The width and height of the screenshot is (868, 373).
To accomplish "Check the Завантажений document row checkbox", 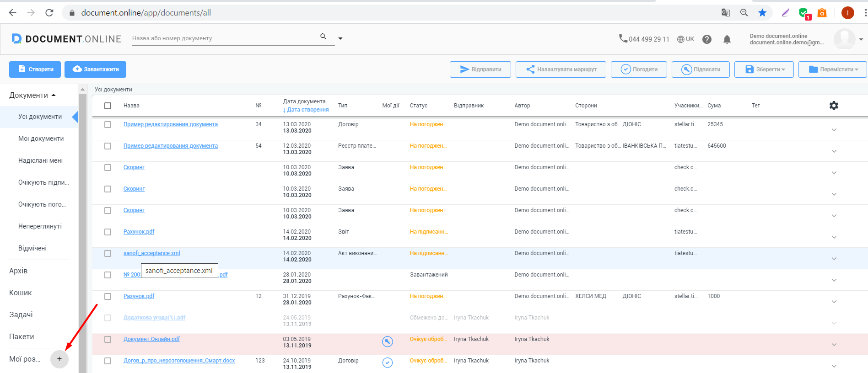I will coord(108,275).
